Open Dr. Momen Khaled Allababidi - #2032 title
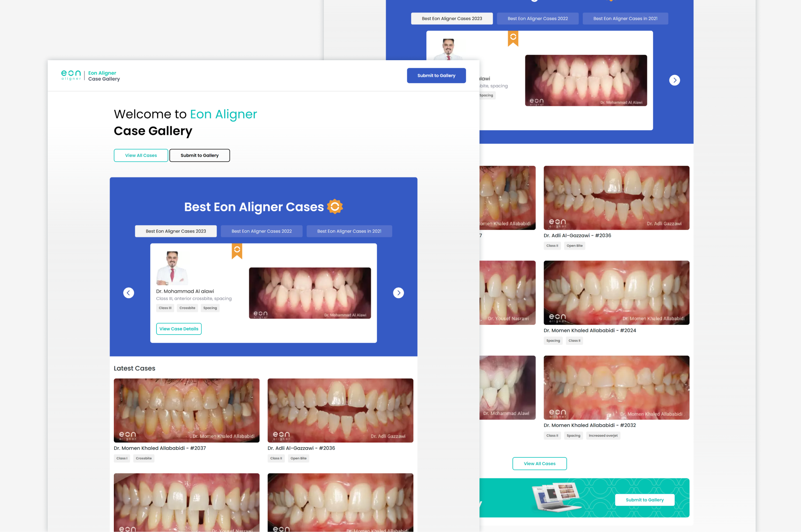The width and height of the screenshot is (801, 532). [590, 425]
